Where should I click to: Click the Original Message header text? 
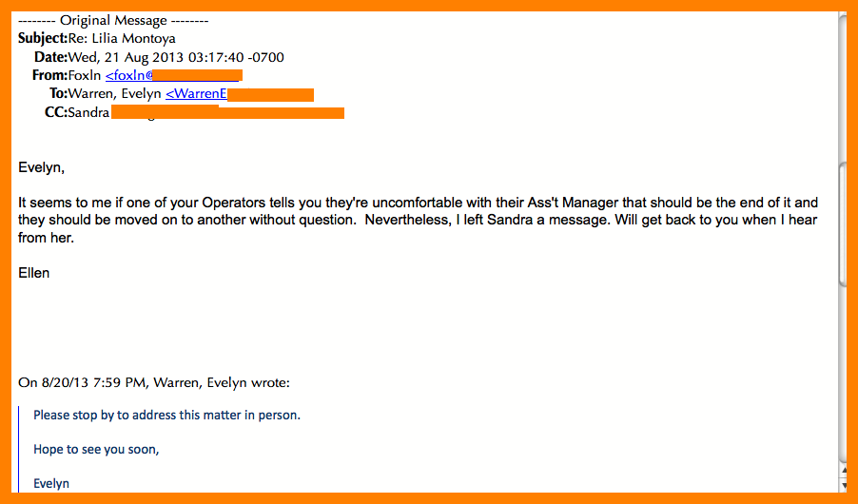(113, 20)
